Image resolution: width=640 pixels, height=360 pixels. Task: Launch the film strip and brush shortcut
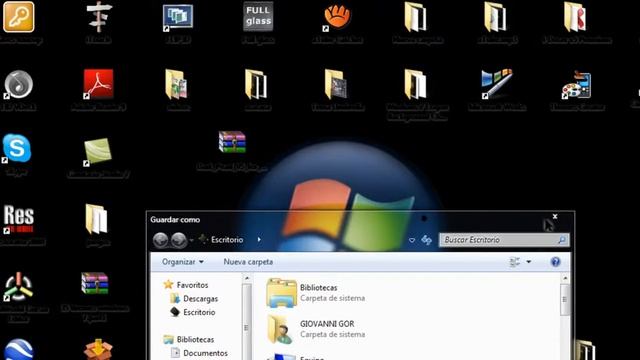(496, 84)
